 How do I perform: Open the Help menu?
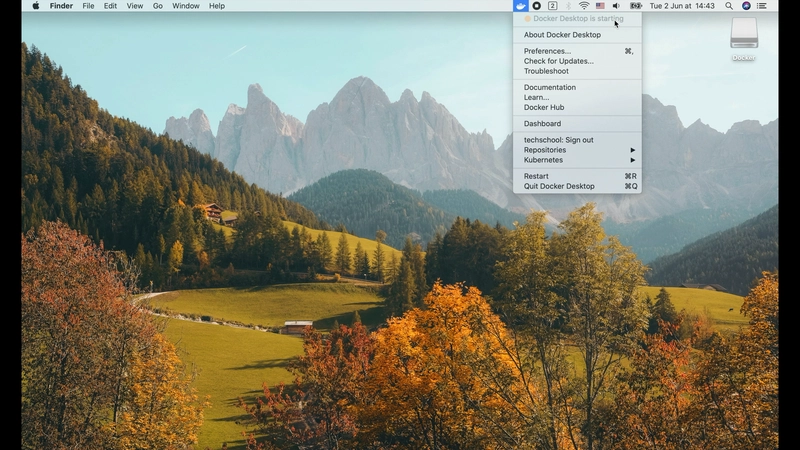(217, 6)
